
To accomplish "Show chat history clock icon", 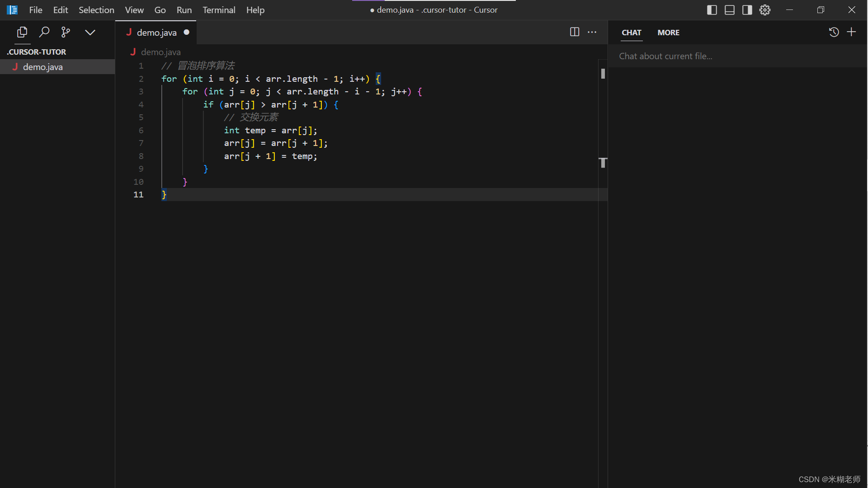I will coord(834,32).
